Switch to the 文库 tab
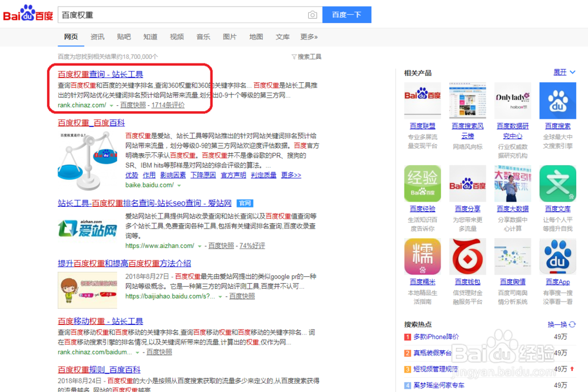Viewport: 588px width, 392px height. tap(282, 36)
